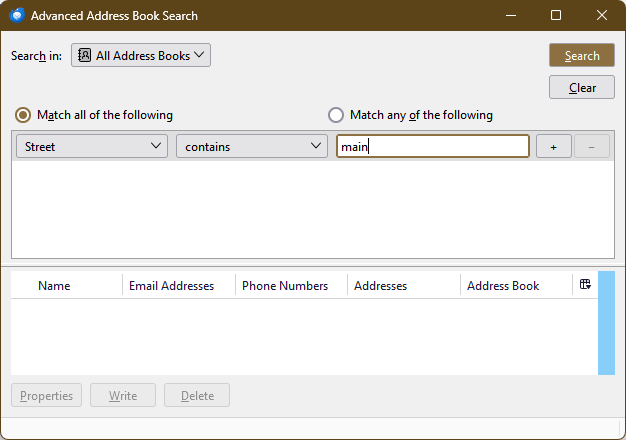The width and height of the screenshot is (626, 440).
Task: Click the minus button to remove search rule
Action: tap(591, 147)
